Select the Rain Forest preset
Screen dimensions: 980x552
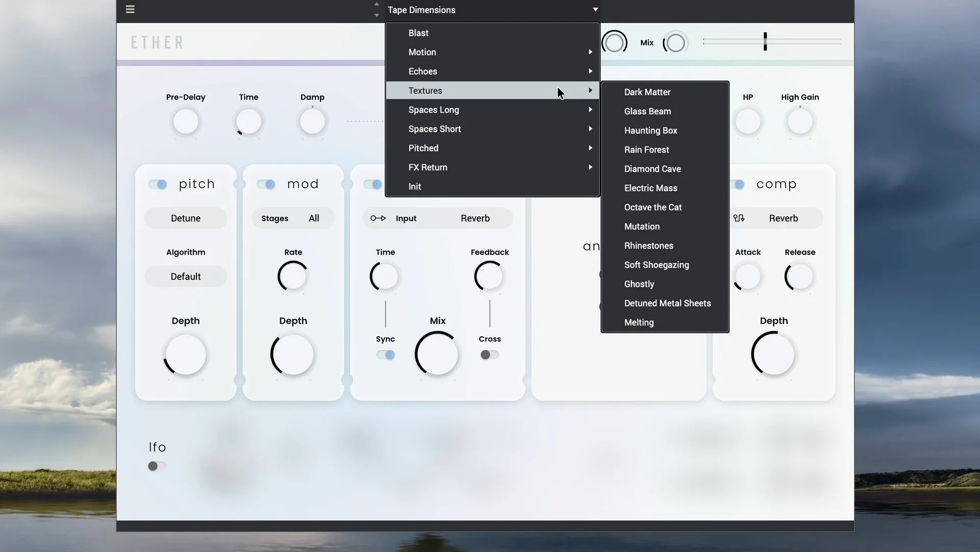coord(646,149)
